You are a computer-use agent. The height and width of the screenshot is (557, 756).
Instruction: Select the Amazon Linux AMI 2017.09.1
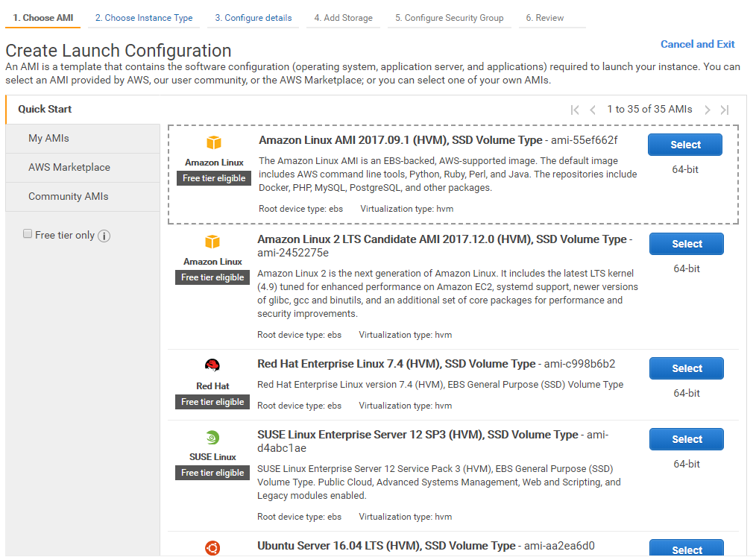(x=685, y=145)
